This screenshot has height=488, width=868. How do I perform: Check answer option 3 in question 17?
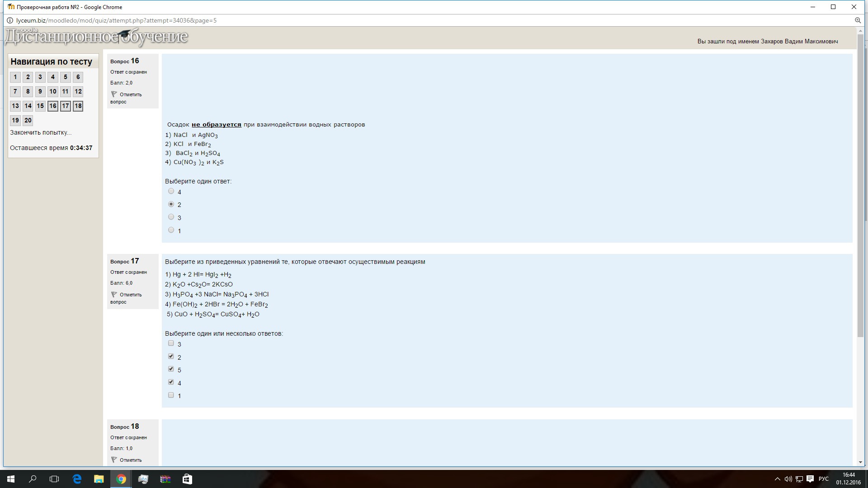point(171,343)
